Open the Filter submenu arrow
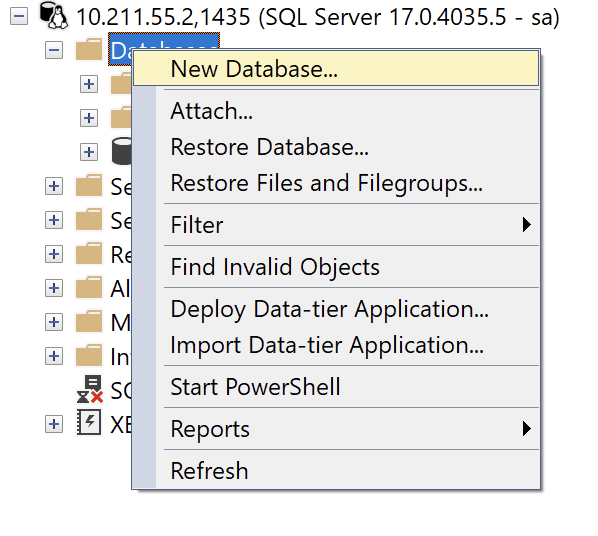The width and height of the screenshot is (598, 536). coord(526,225)
